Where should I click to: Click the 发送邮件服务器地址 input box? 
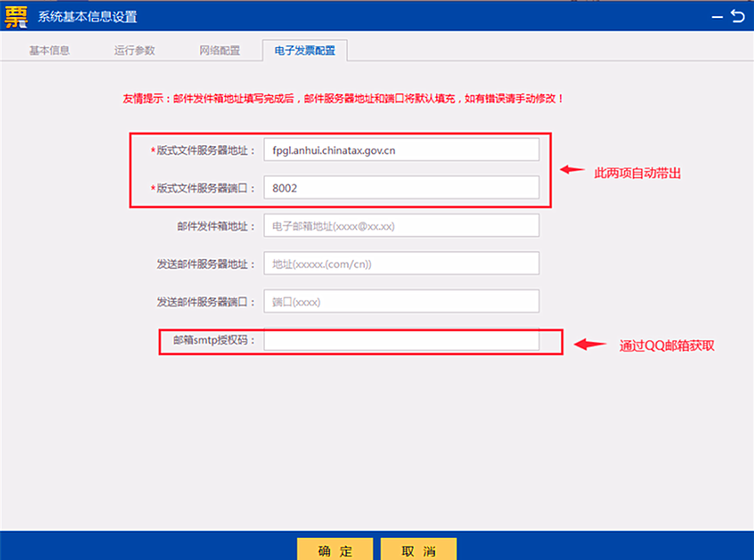[x=402, y=263]
